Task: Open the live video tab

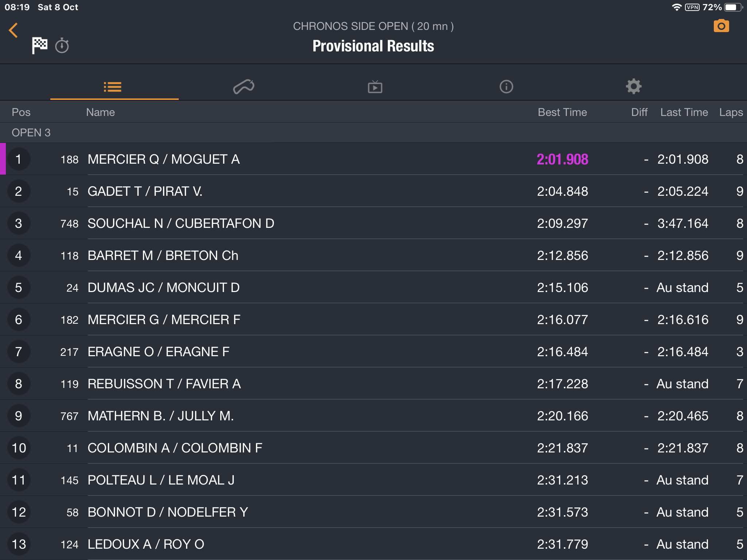Action: click(x=375, y=87)
